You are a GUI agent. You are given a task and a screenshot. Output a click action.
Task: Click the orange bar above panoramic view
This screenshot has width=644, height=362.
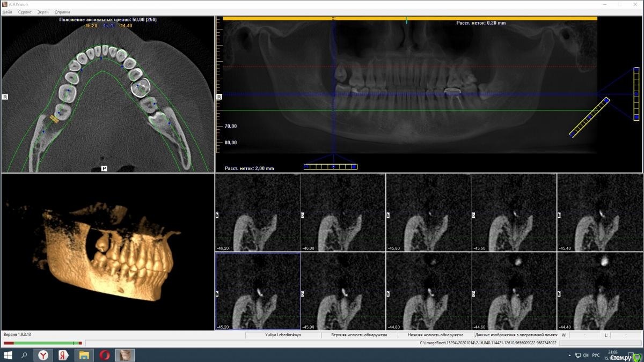pos(410,18)
